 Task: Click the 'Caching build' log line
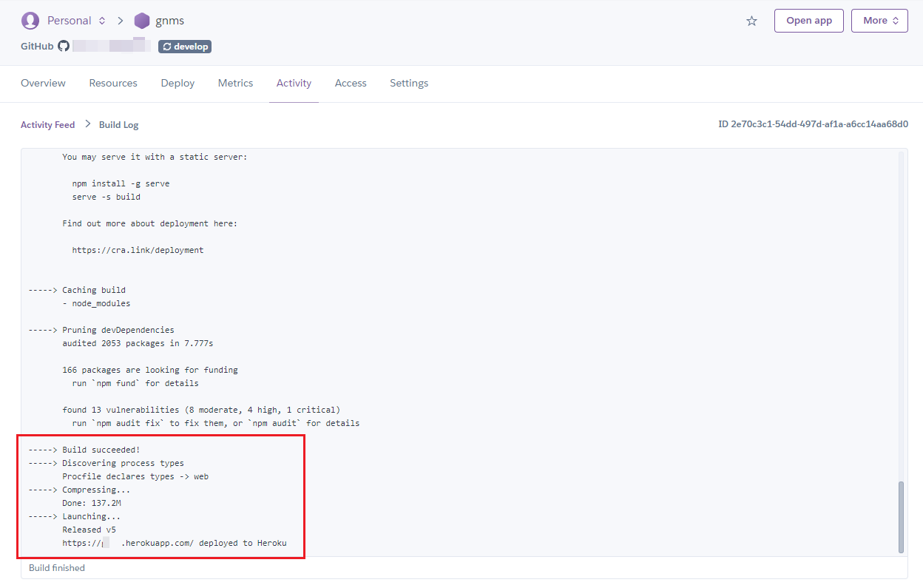pos(94,290)
